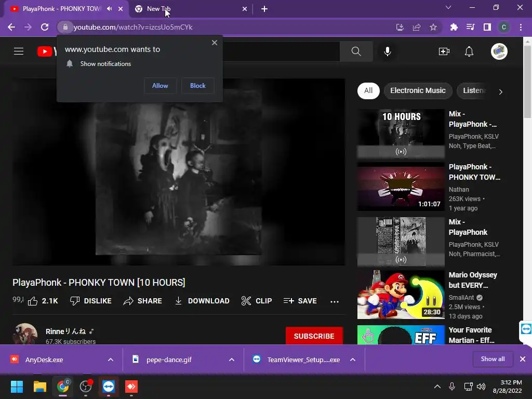
Task: Open Chrome three-dot menu
Action: pos(521,27)
